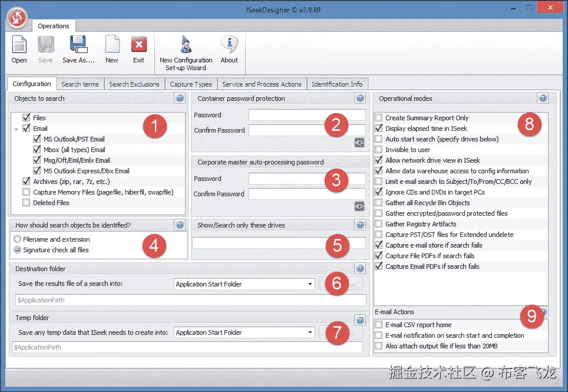
Task: Open help for Show/Search only these drives
Action: coord(360,225)
